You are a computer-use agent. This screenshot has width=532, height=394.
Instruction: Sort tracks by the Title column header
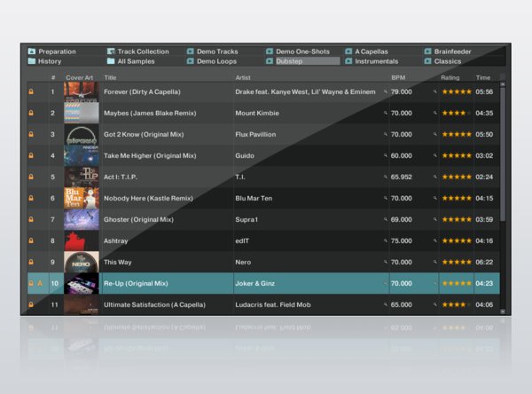[110, 77]
